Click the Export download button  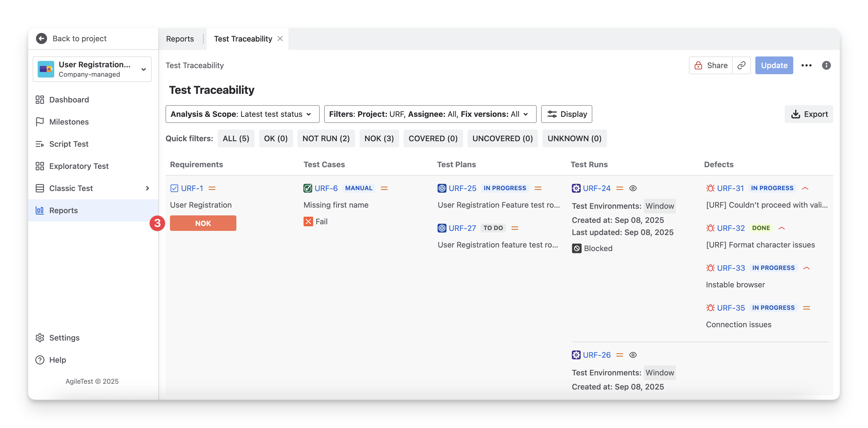click(809, 114)
